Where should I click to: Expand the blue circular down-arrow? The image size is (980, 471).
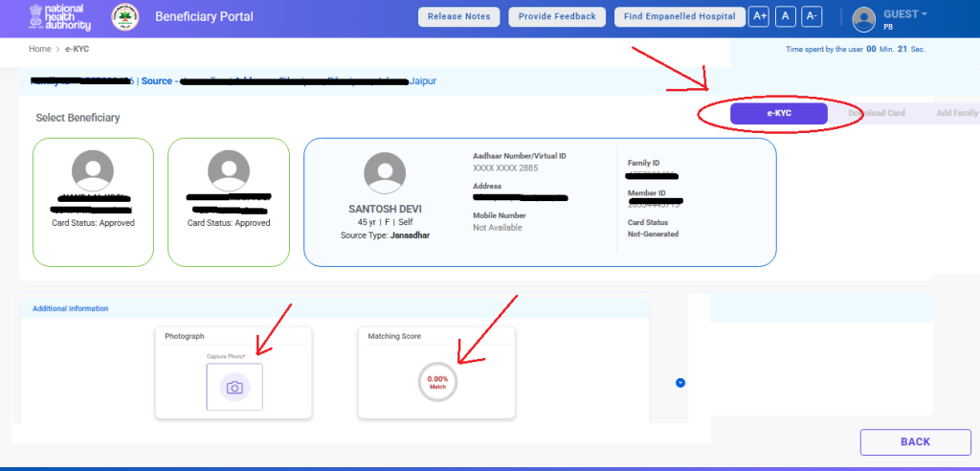pyautogui.click(x=680, y=383)
